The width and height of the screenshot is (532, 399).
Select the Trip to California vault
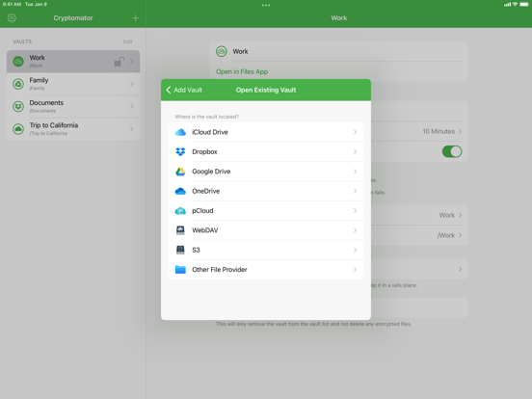tap(73, 129)
